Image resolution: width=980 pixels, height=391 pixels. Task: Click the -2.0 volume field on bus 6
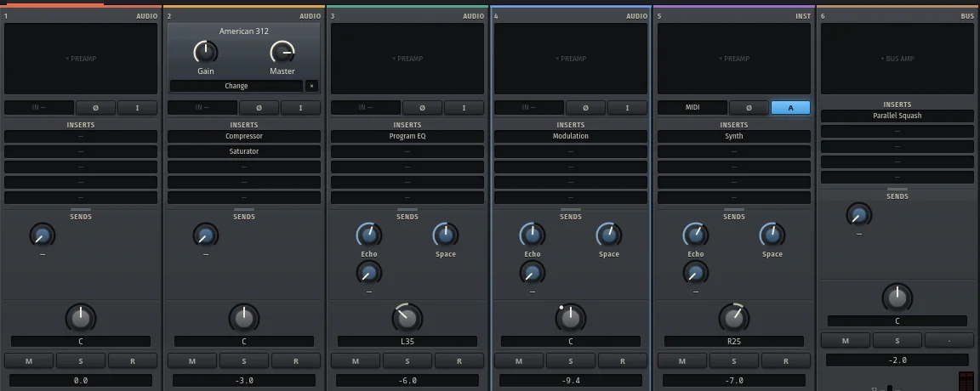tap(897, 360)
